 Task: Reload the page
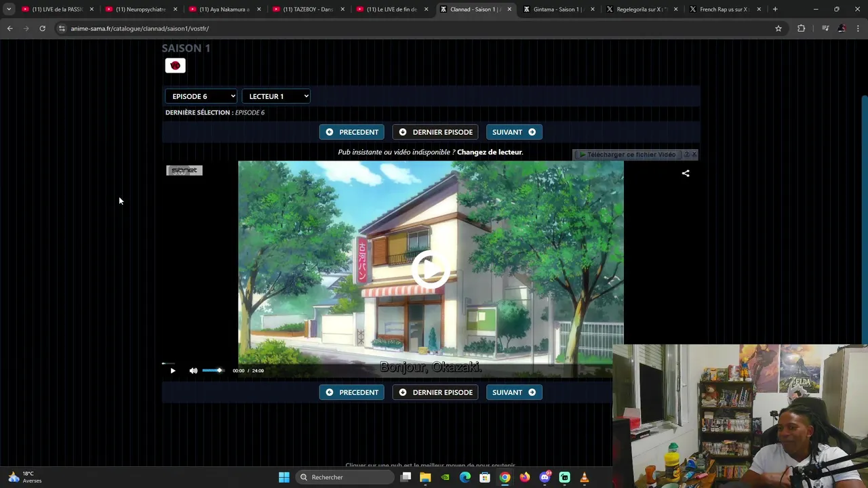point(42,28)
